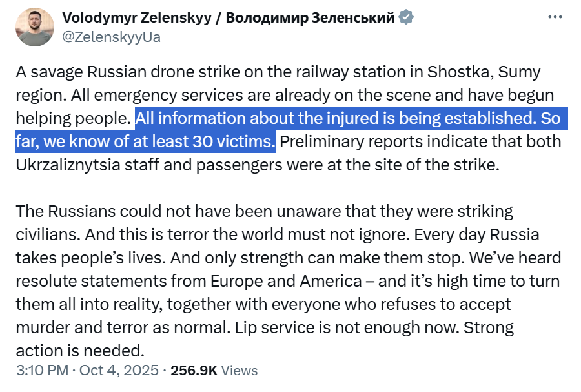Click the "Oct 4, 2025" date
581x392 pixels.
click(x=124, y=371)
